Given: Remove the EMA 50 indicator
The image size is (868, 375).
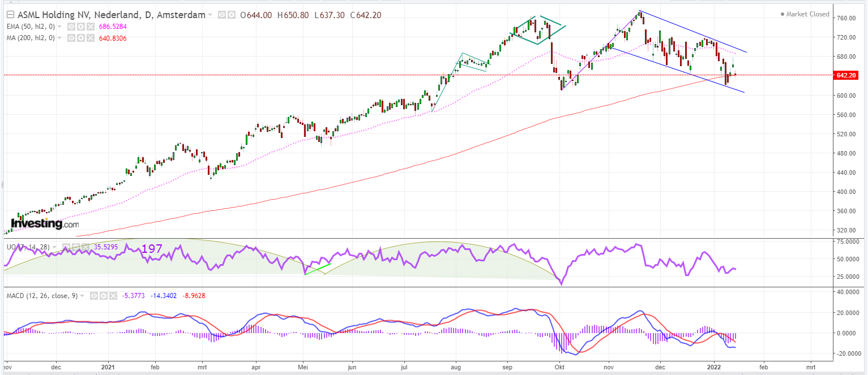Looking at the screenshot, I should coord(89,27).
